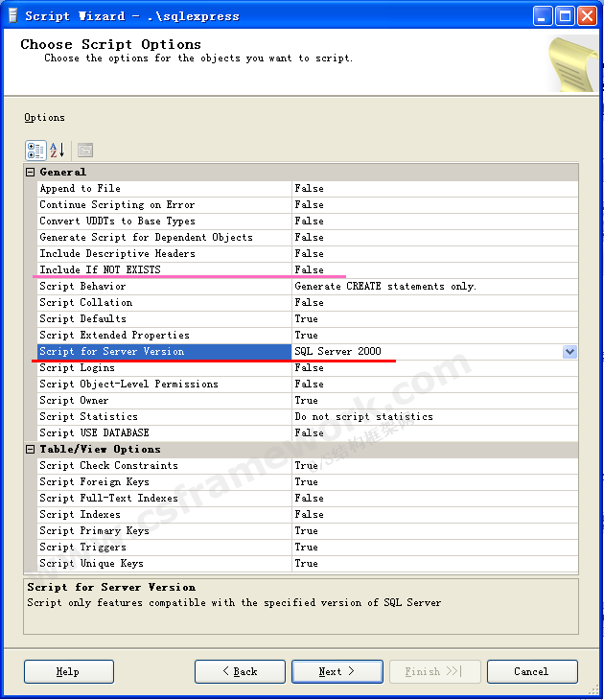
Task: Open Help for the wizard
Action: click(68, 671)
